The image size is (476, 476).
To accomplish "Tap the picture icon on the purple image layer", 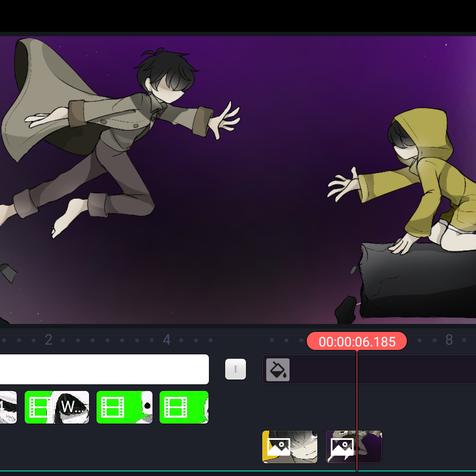I will 342,446.
